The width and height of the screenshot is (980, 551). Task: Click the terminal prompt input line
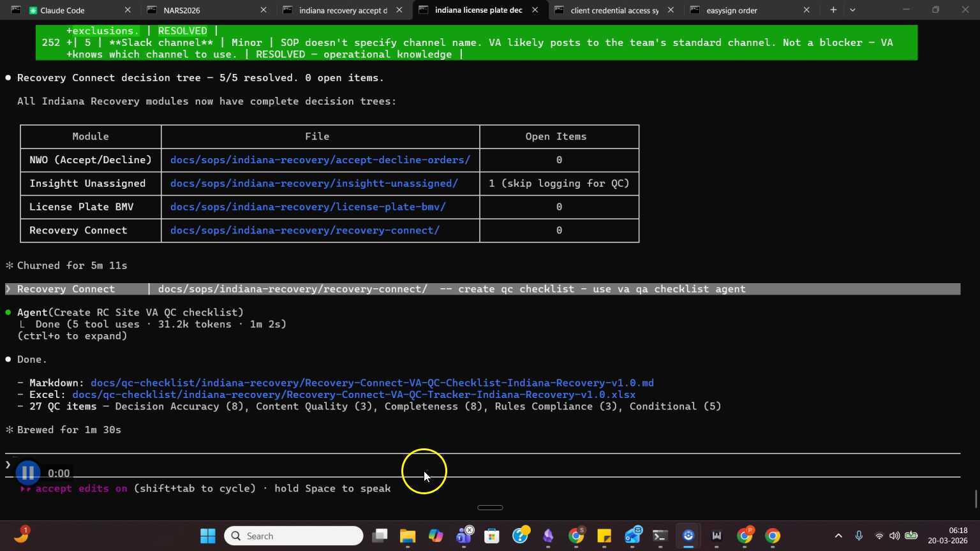(447, 465)
